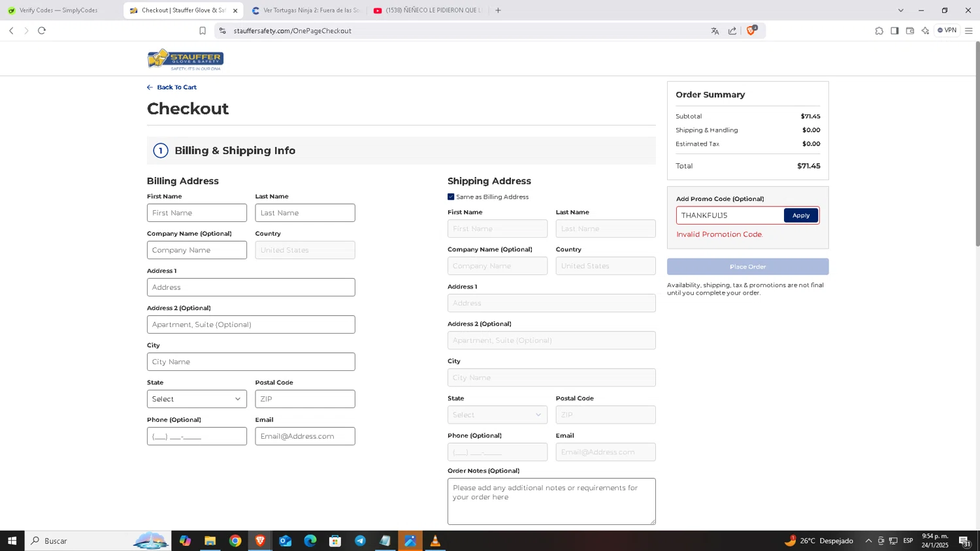The image size is (980, 551).
Task: Toggle Same as Billing Address checkbox
Action: [451, 197]
